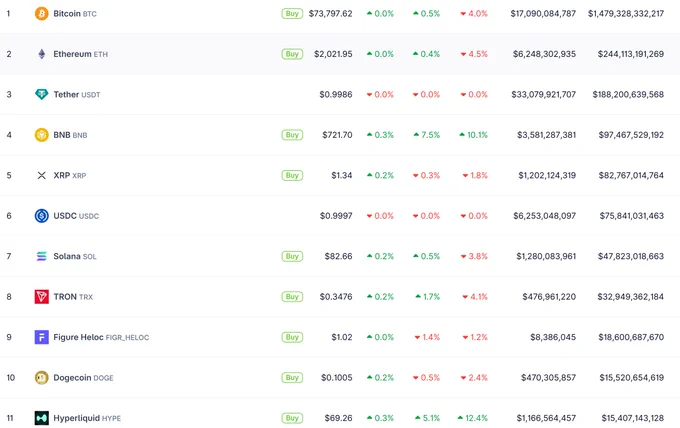Click the purple Figure Heloc icon

42,337
